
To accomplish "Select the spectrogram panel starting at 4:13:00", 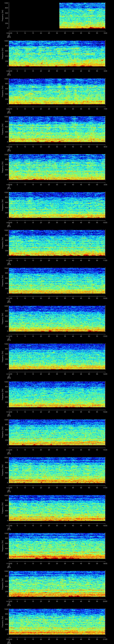I will pyautogui.click(x=57, y=357).
